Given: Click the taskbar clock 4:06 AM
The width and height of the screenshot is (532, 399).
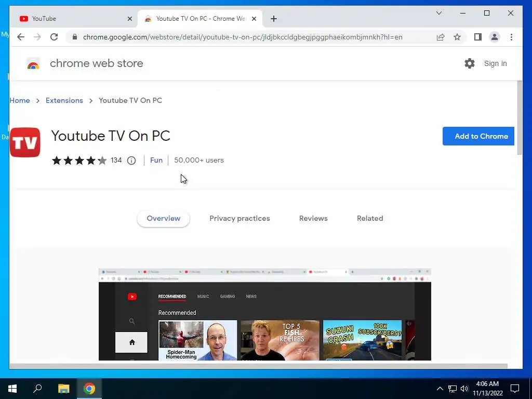Looking at the screenshot, I should (487, 384).
